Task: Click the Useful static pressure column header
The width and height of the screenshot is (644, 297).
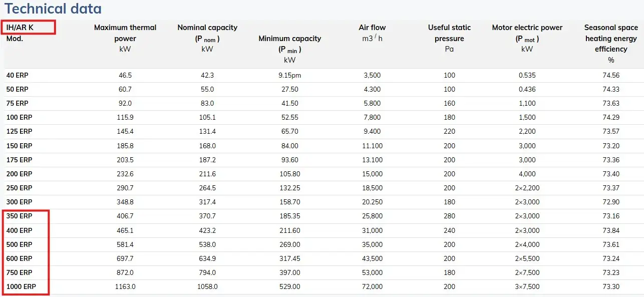Action: (x=449, y=38)
